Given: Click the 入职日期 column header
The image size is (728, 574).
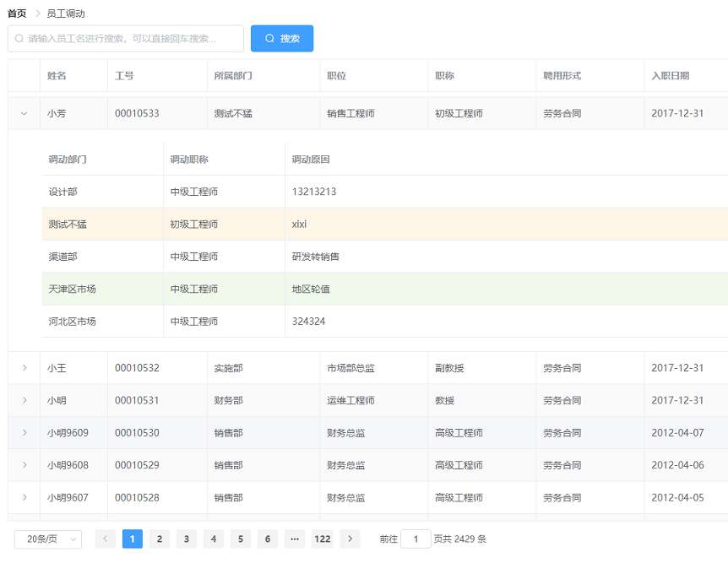Looking at the screenshot, I should point(671,76).
